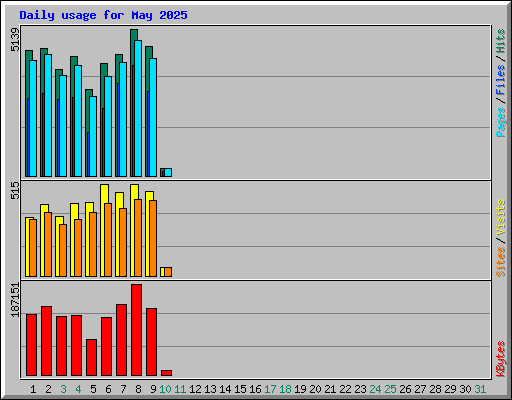This screenshot has width=512, height=400.
Task: Click the red KBytes bar for day 8
Action: [136, 330]
